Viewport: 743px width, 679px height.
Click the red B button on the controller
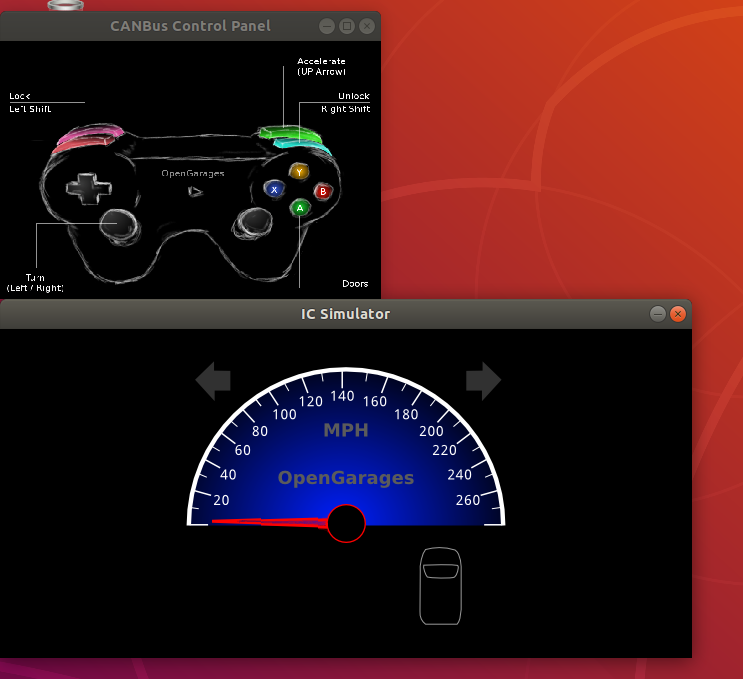(323, 191)
